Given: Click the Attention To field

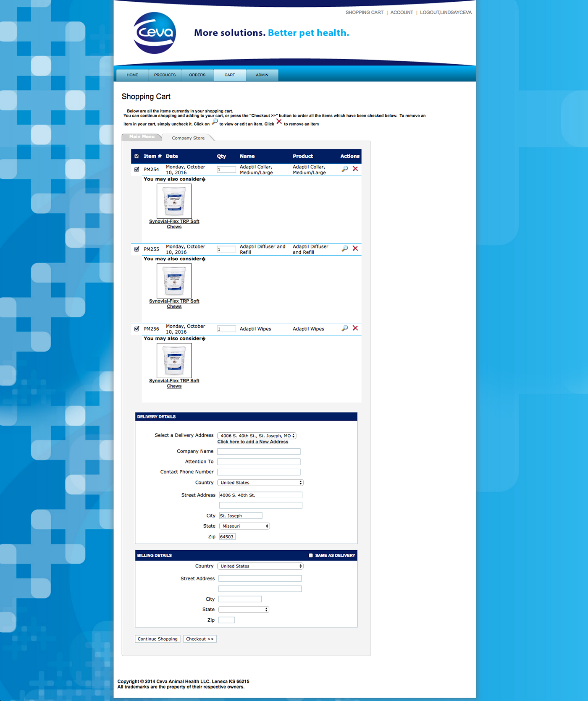Looking at the screenshot, I should click(259, 462).
